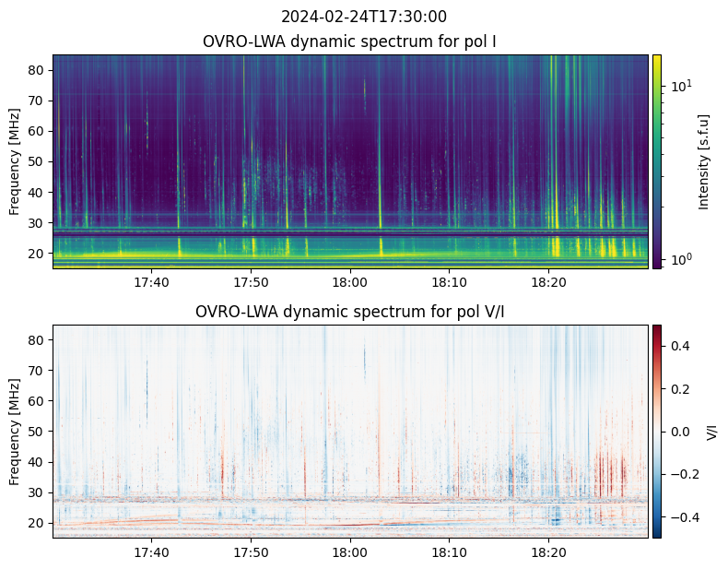
Task: Pick the dark red top of the V/I colorbar
Action: (657, 328)
